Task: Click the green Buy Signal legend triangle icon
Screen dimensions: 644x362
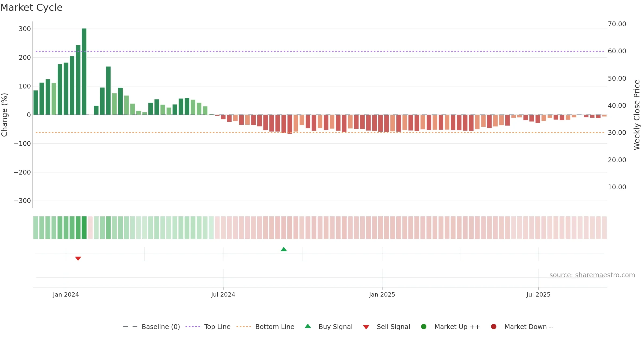Action: point(308,326)
